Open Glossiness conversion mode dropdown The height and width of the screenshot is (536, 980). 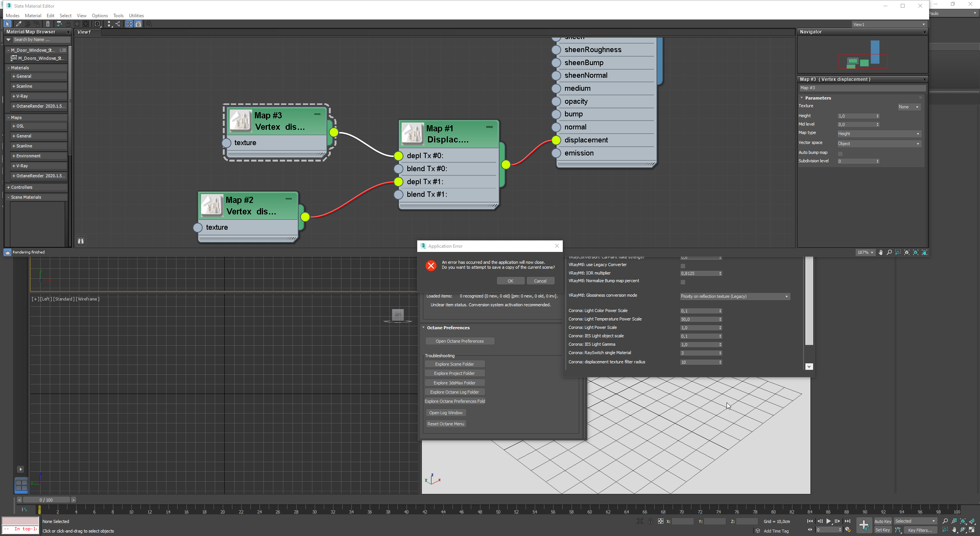tap(735, 296)
